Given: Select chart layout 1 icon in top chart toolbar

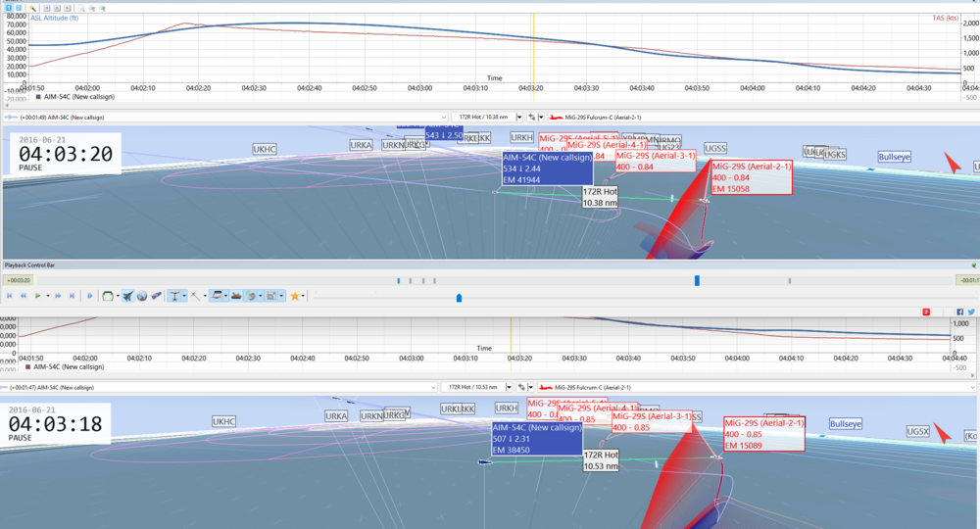Looking at the screenshot, I should 9,8.
